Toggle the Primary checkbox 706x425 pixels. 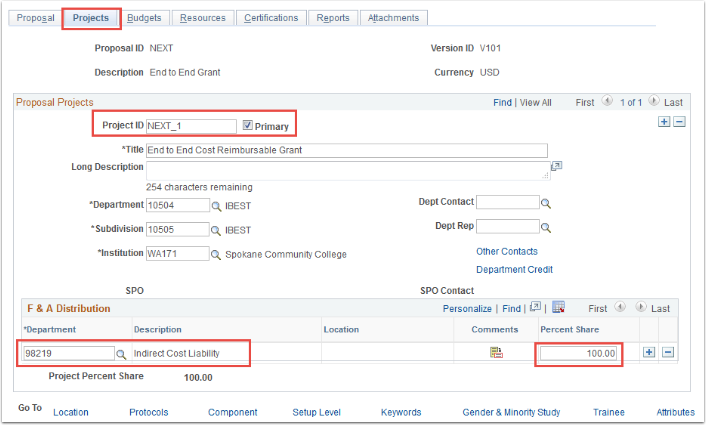(248, 125)
